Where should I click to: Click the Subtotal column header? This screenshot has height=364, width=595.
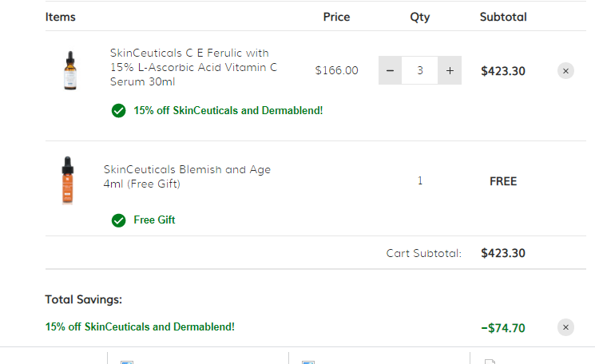503,17
